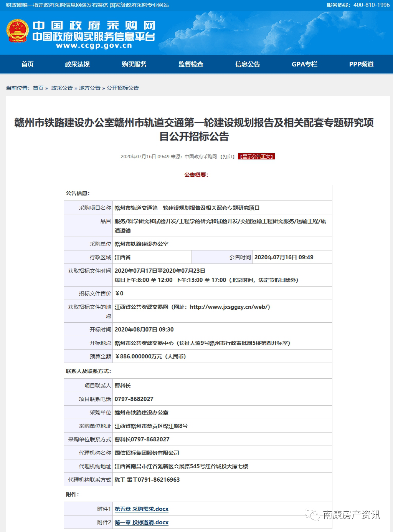Click the 联系人及联系方式 section header

(88, 371)
